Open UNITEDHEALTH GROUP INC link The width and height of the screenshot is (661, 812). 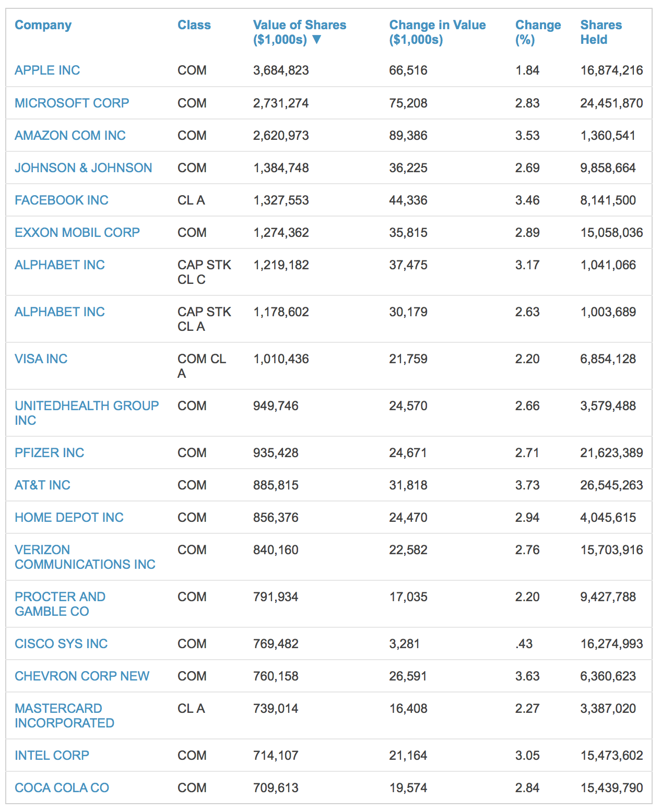point(87,413)
